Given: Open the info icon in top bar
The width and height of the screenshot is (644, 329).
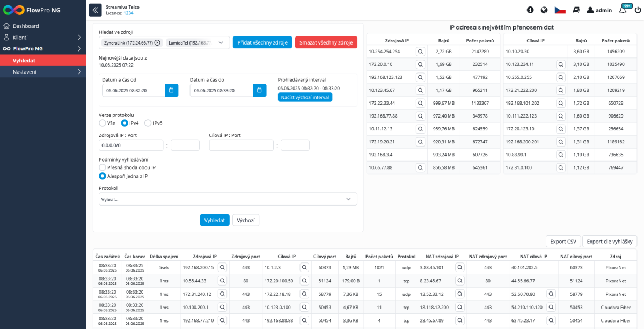Looking at the screenshot, I should point(530,10).
